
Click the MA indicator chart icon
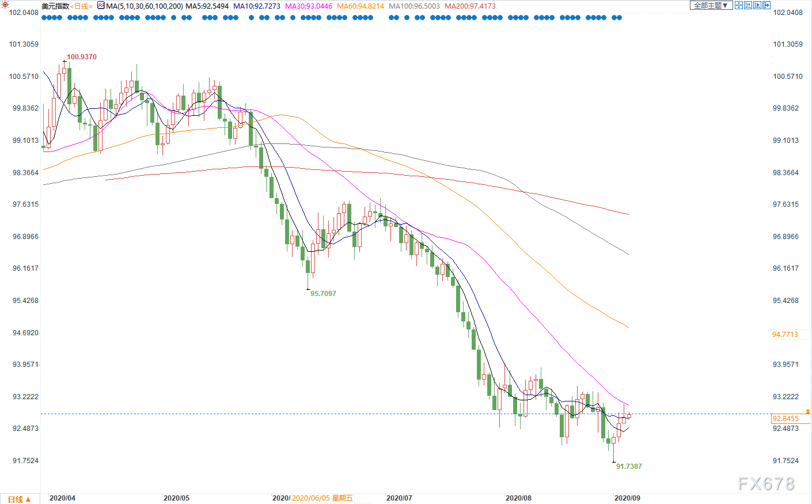tap(101, 6)
